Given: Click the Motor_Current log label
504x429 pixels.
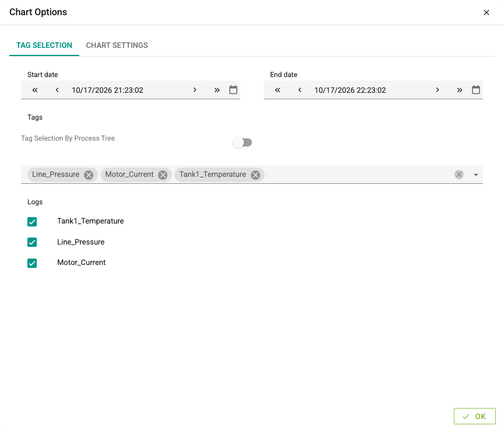Looking at the screenshot, I should (81, 263).
